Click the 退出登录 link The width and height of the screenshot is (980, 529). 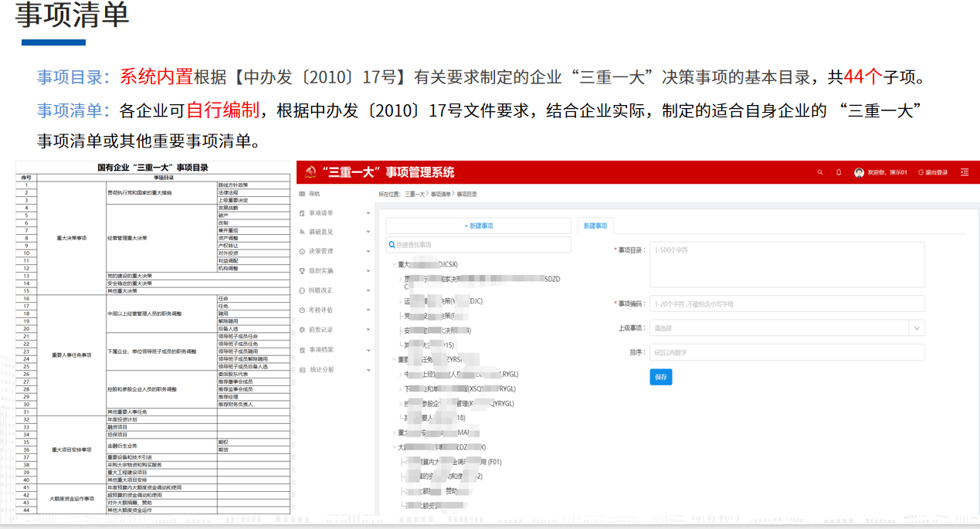(x=933, y=172)
